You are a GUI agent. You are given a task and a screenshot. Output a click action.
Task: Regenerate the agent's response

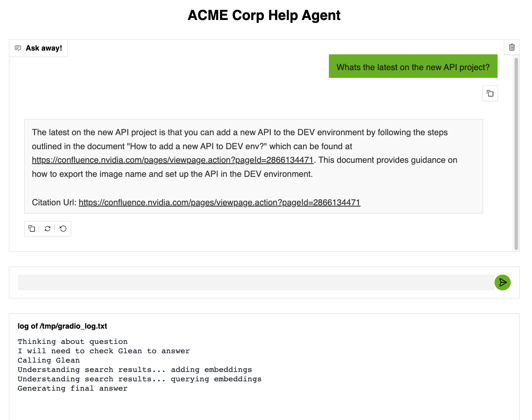(48, 229)
